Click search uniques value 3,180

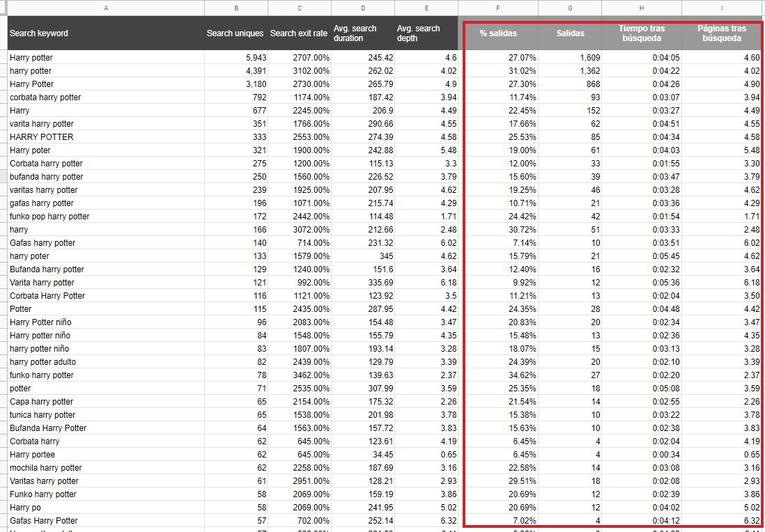point(236,84)
